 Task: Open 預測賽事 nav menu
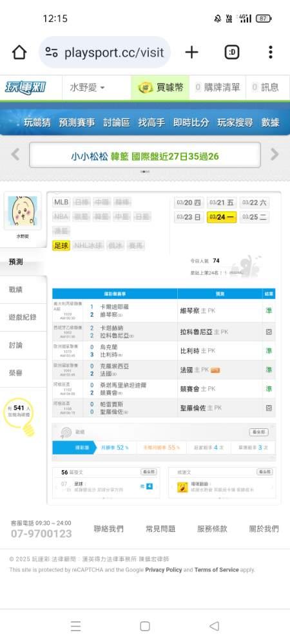coord(77,122)
